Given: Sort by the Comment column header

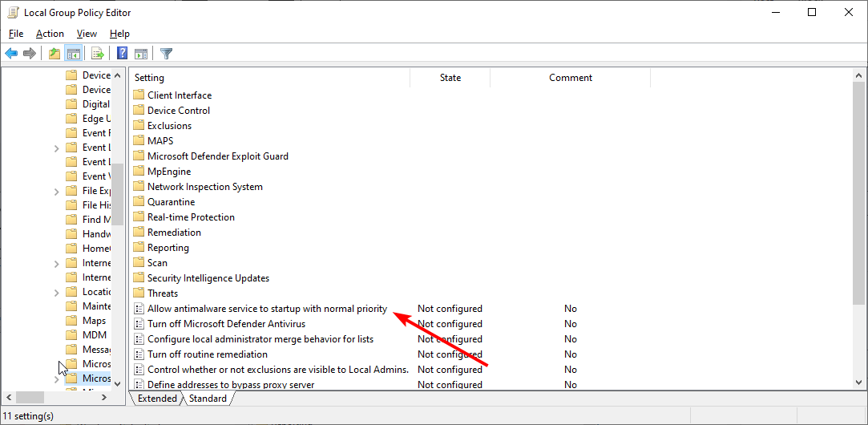Looking at the screenshot, I should click(570, 78).
